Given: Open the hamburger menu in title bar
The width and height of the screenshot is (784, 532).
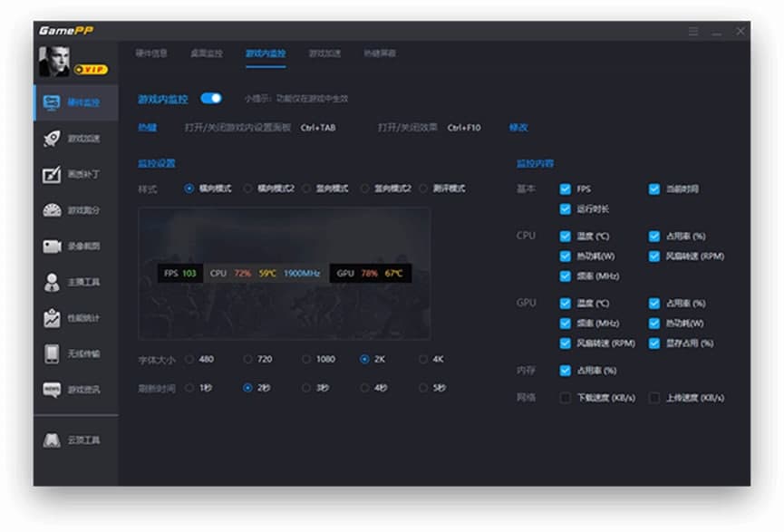Looking at the screenshot, I should (x=693, y=31).
